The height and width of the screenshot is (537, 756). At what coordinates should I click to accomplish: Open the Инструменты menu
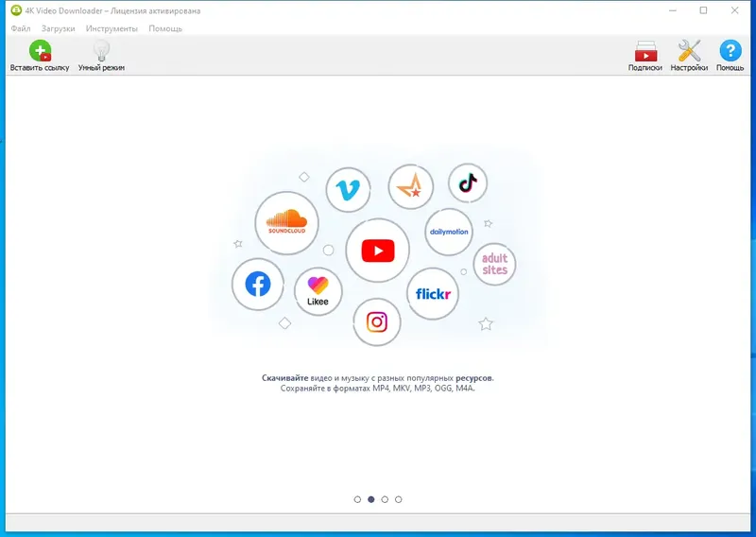pos(112,28)
